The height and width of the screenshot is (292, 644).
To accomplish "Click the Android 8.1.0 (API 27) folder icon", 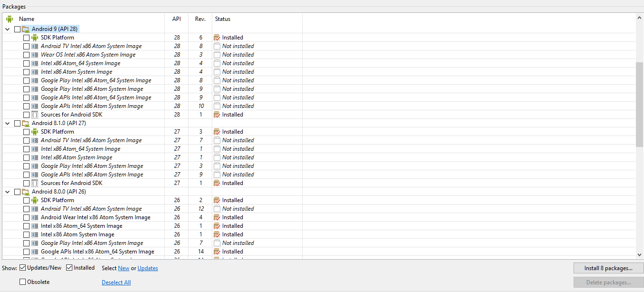I will [26, 123].
